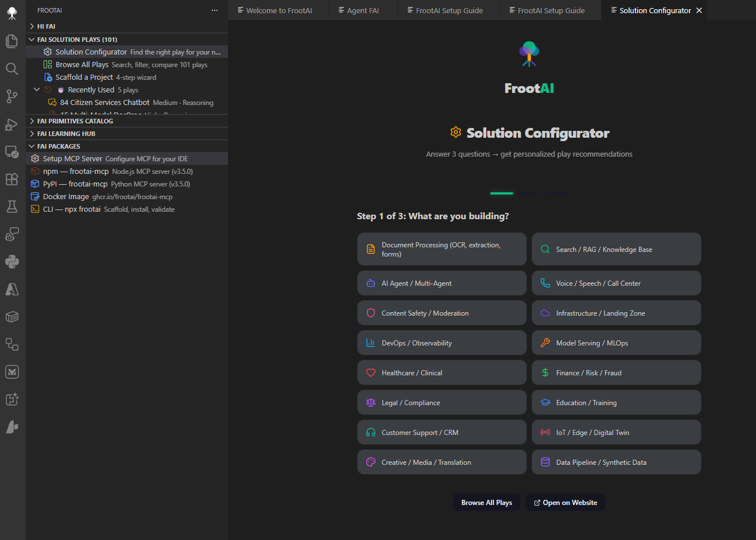Pick Legal / Compliance option
This screenshot has width=756, height=540.
point(441,402)
